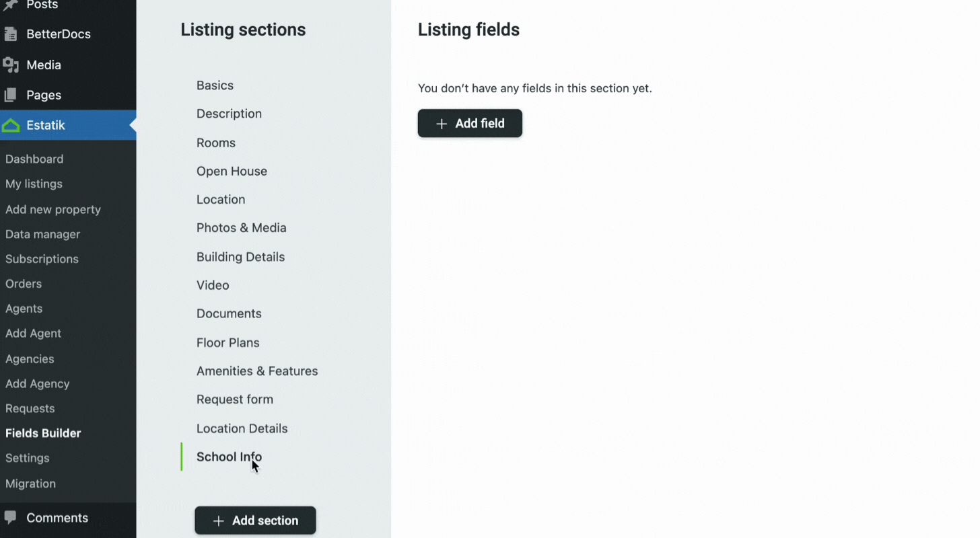The image size is (980, 538).
Task: Open the Data manager page
Action: [42, 235]
